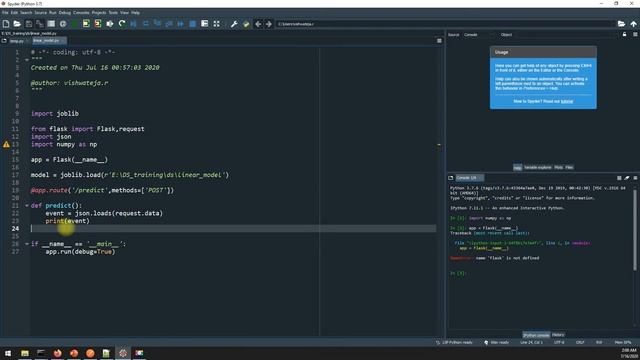The width and height of the screenshot is (640, 360).
Task: Click the Kite ready status entry
Action: (x=497, y=342)
